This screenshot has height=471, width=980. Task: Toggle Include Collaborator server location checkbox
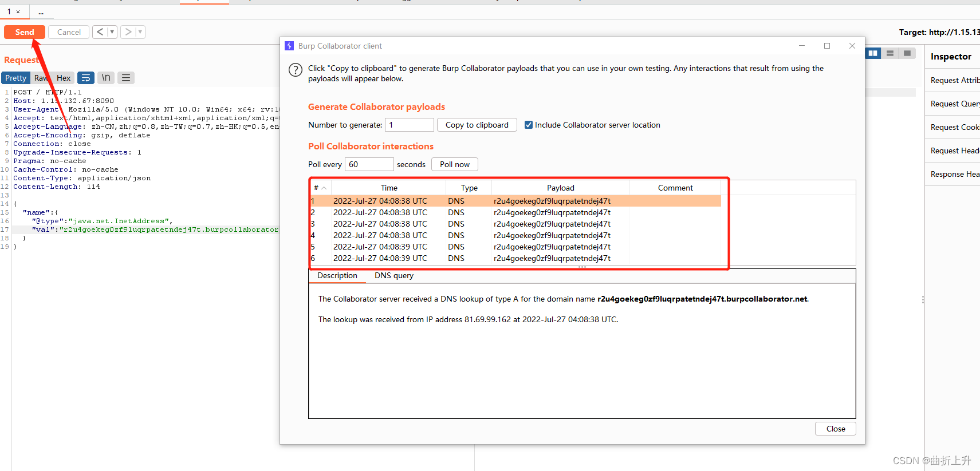529,125
